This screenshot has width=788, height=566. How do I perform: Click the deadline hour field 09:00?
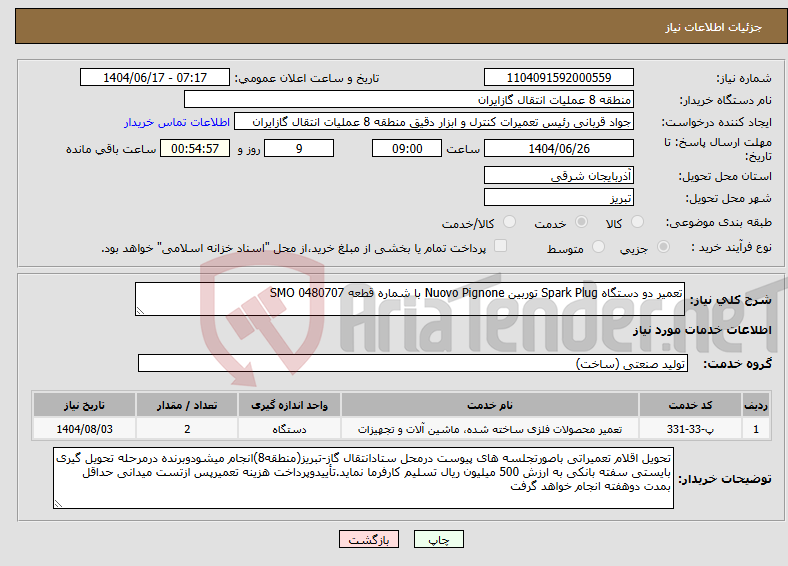tap(407, 148)
